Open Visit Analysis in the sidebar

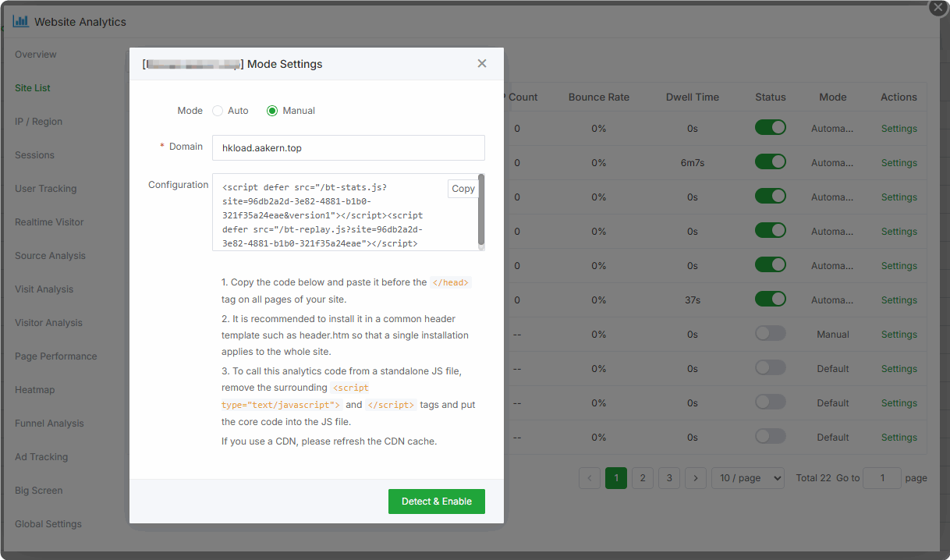(44, 289)
